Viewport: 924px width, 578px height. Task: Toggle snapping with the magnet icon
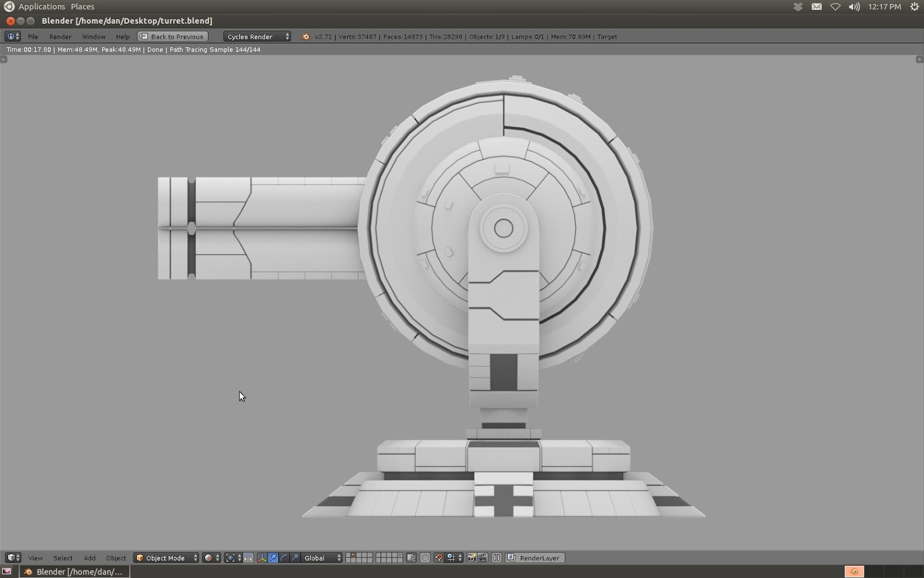coord(439,558)
